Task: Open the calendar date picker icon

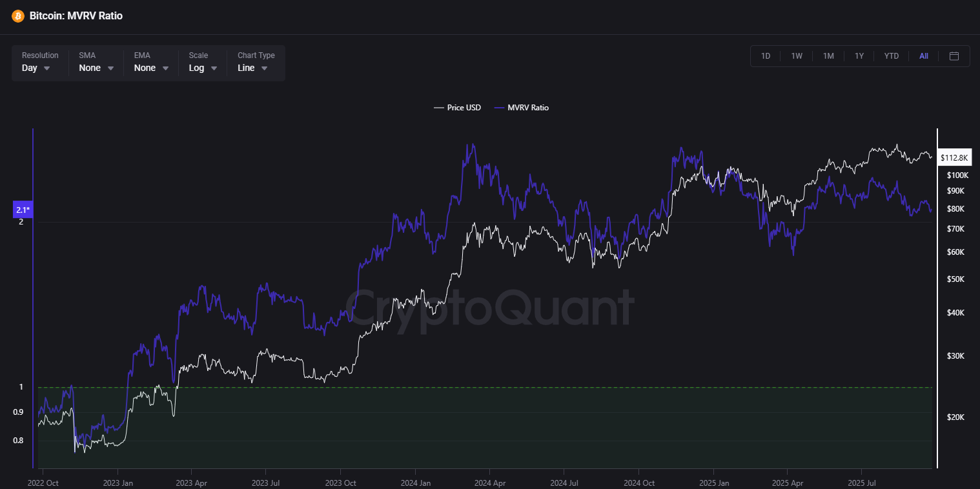Action: (x=954, y=56)
